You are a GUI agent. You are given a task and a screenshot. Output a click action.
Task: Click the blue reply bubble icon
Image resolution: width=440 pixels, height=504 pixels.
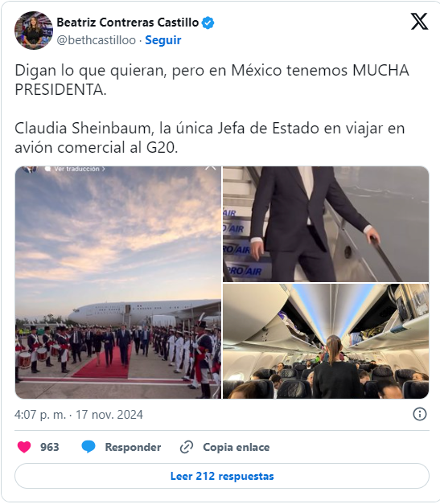pyautogui.click(x=88, y=447)
